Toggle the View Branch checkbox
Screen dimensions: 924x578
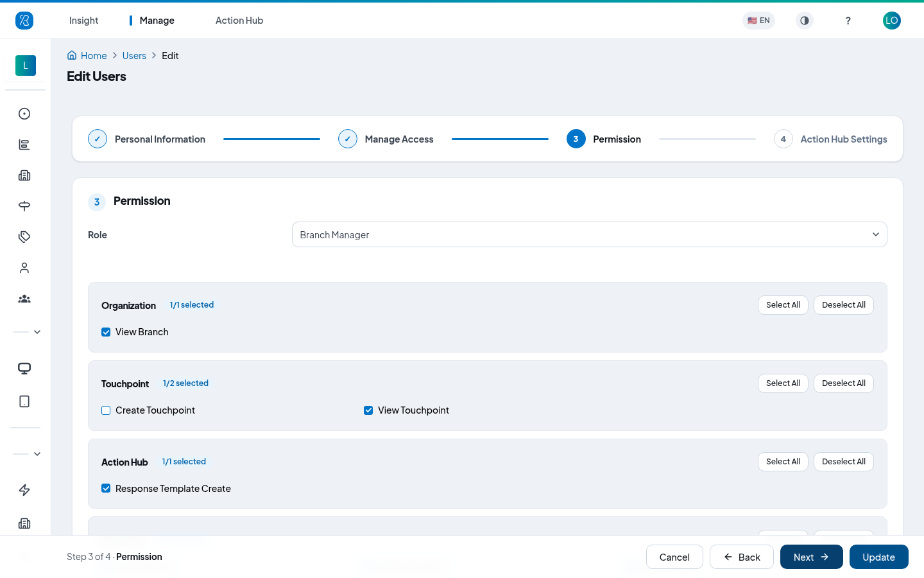tap(106, 332)
